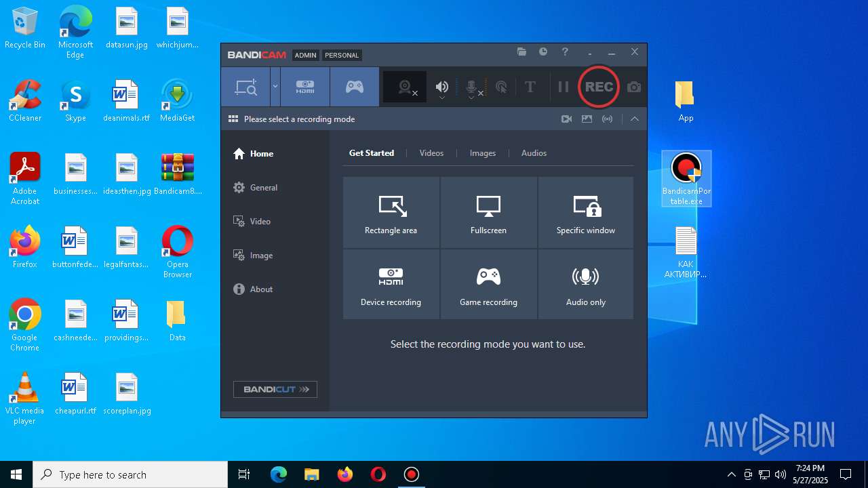Select CCleaner desktop shortcut
Screen dimensions: 868x488
(x=25, y=101)
